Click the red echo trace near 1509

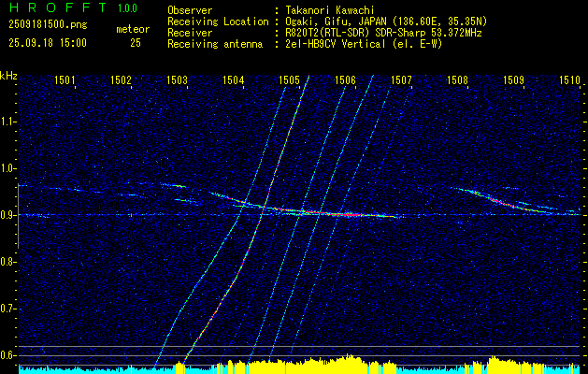pyautogui.click(x=505, y=202)
